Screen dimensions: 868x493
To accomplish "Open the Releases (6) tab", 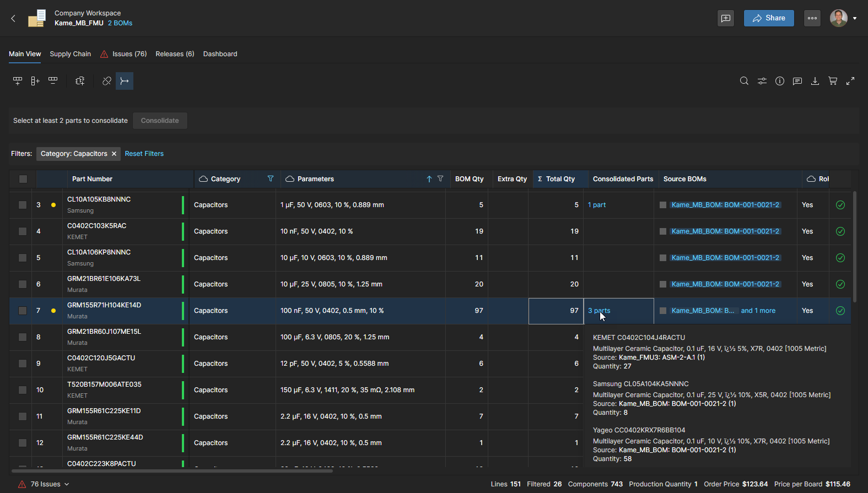I will [175, 54].
